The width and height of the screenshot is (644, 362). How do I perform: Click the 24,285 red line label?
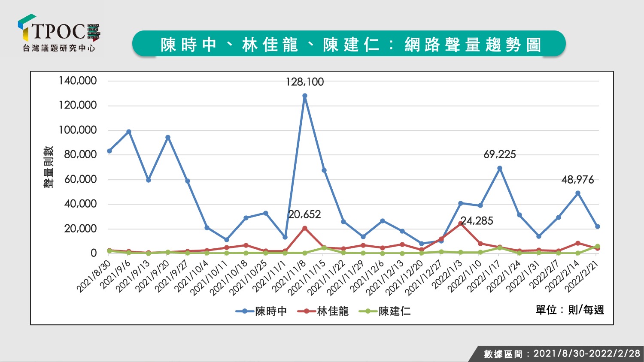477,221
